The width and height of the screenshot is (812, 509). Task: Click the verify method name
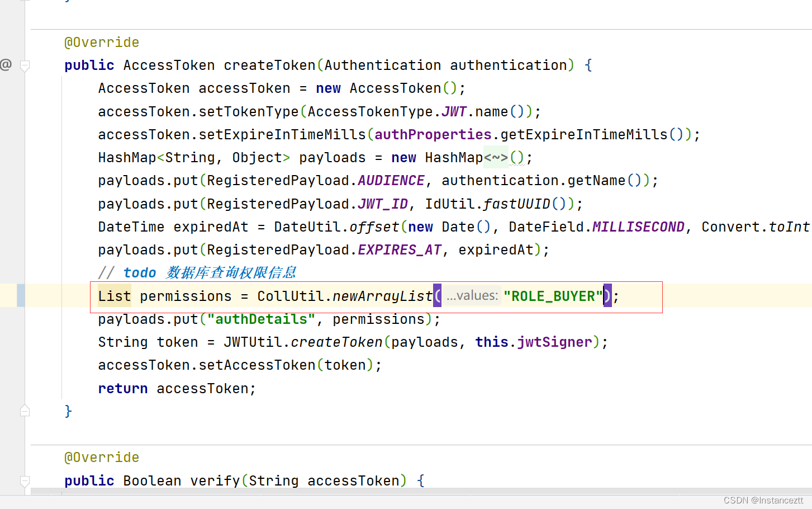(215, 481)
